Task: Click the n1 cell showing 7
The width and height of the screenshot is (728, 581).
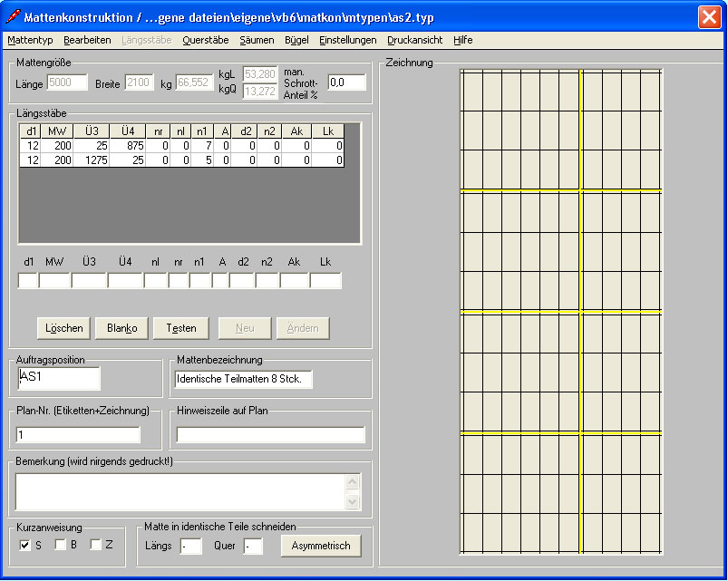Action: pyautogui.click(x=202, y=146)
